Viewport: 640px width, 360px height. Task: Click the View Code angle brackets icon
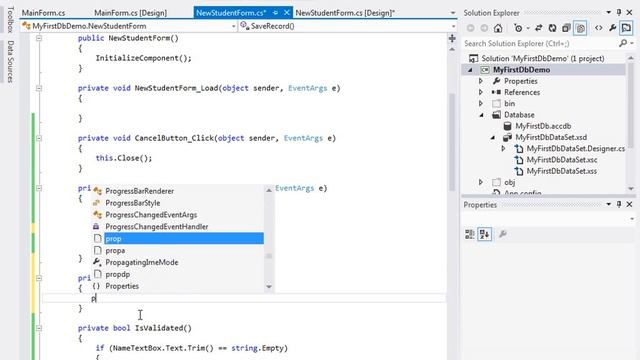pos(598,28)
